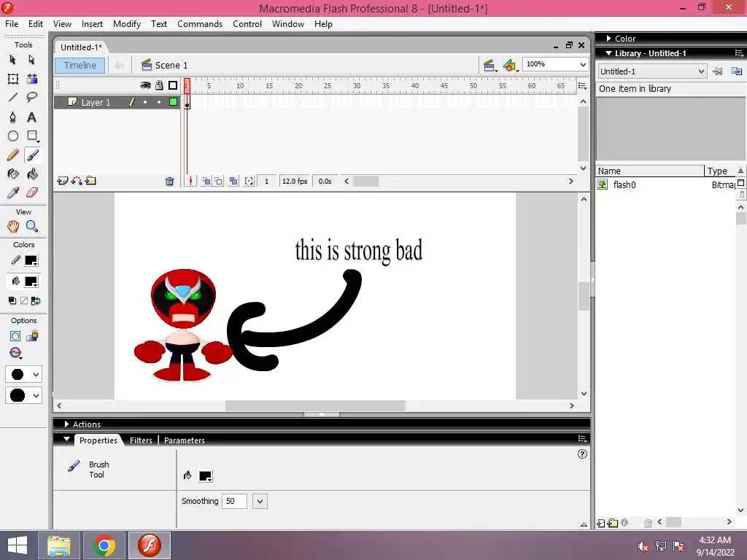Open the Edit Scene clapper icon
The height and width of the screenshot is (560, 747).
click(489, 65)
